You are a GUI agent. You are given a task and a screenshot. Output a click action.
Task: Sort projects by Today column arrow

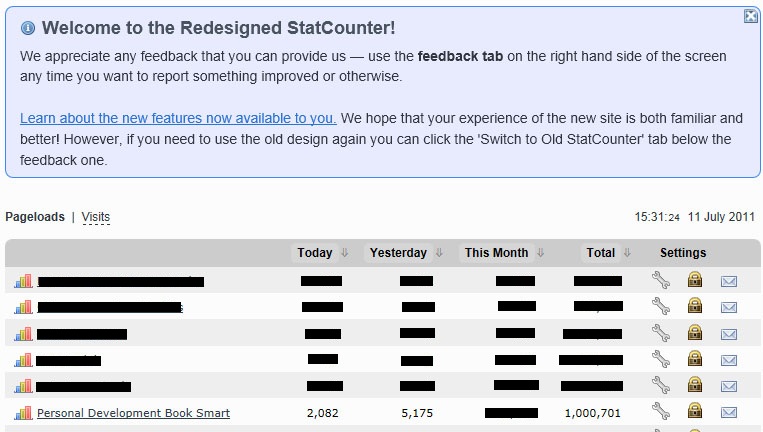pos(345,252)
